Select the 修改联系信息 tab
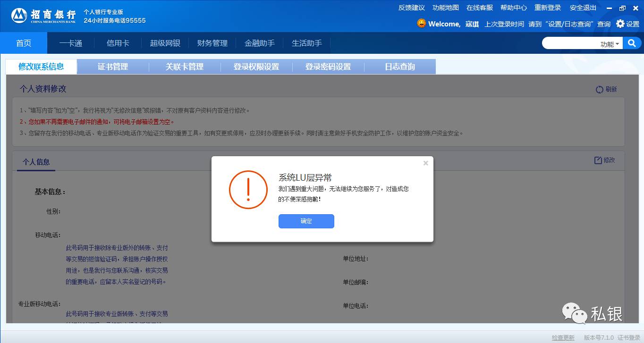This screenshot has height=343, width=644. point(41,67)
